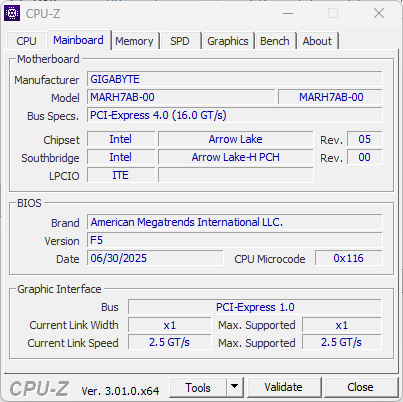
Task: Click the Manufacturer field showing GIGABYTE
Action: point(235,79)
